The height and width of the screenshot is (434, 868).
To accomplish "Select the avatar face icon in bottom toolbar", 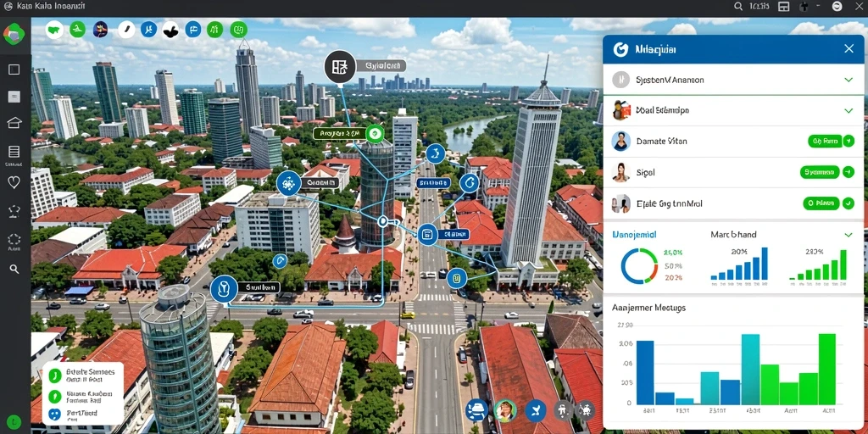I will click(x=505, y=411).
